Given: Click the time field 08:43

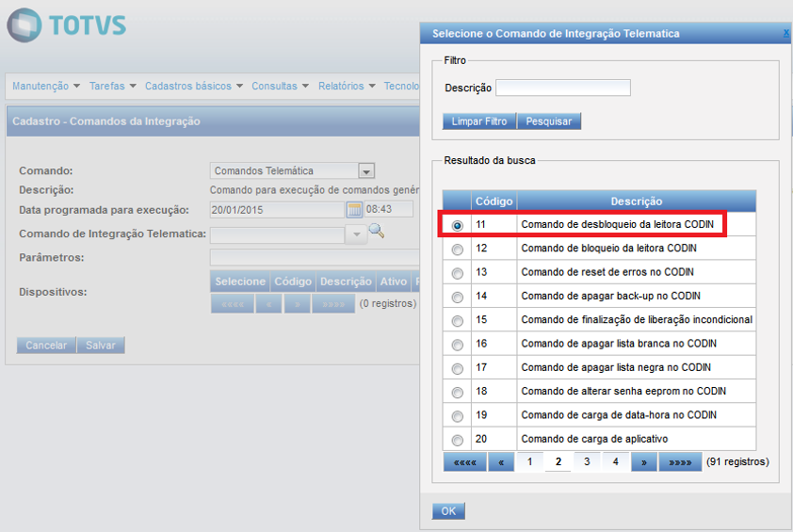Looking at the screenshot, I should (x=388, y=209).
